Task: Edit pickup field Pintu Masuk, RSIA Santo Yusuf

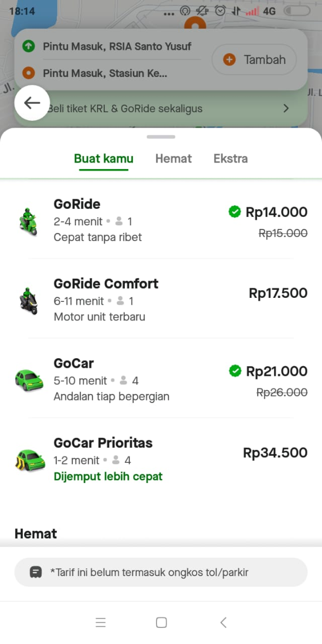Action: click(x=117, y=46)
